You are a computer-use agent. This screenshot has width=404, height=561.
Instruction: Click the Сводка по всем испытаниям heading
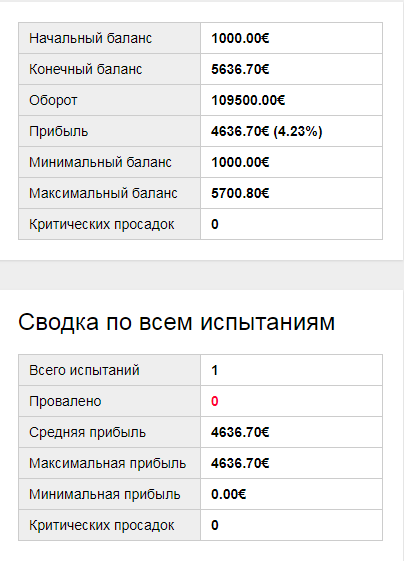[x=176, y=322]
